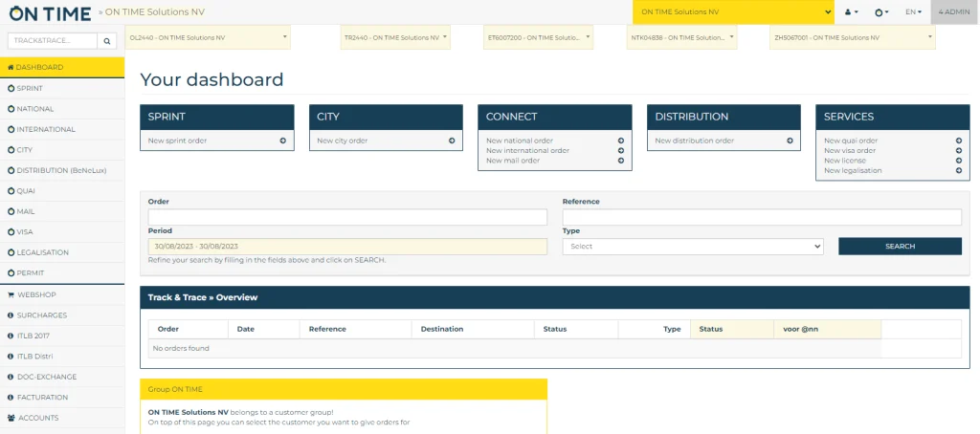This screenshot has width=980, height=434.
Task: Click the arrow icon beside New visa order
Action: tap(959, 150)
